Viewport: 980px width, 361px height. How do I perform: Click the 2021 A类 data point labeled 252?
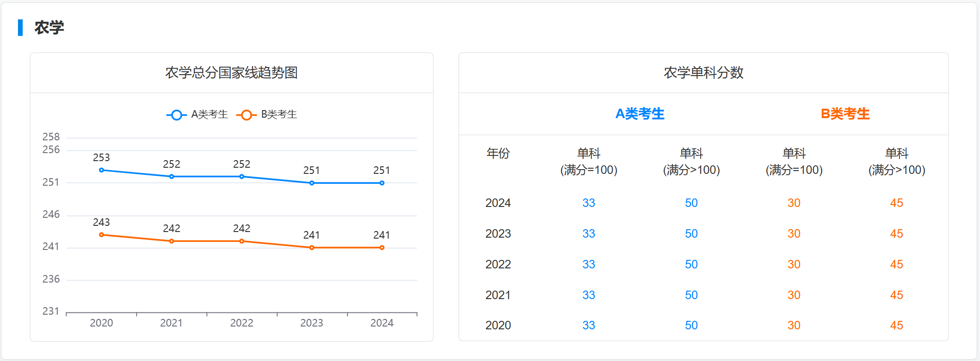[x=172, y=177]
